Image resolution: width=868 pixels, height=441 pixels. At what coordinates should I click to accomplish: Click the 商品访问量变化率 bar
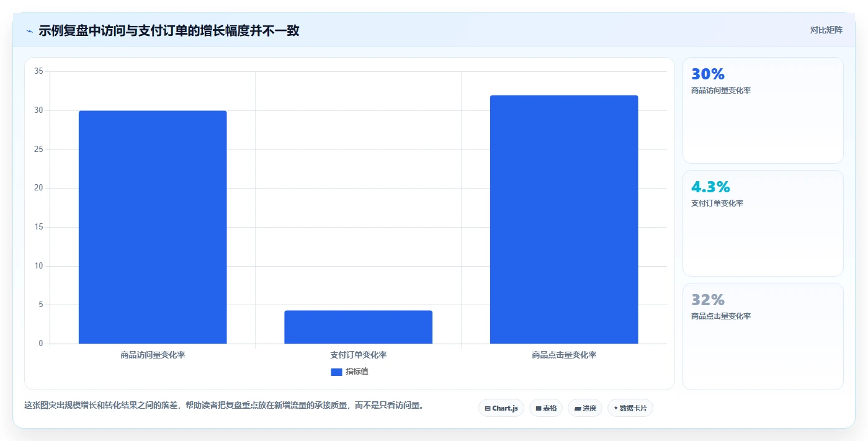[x=153, y=227]
